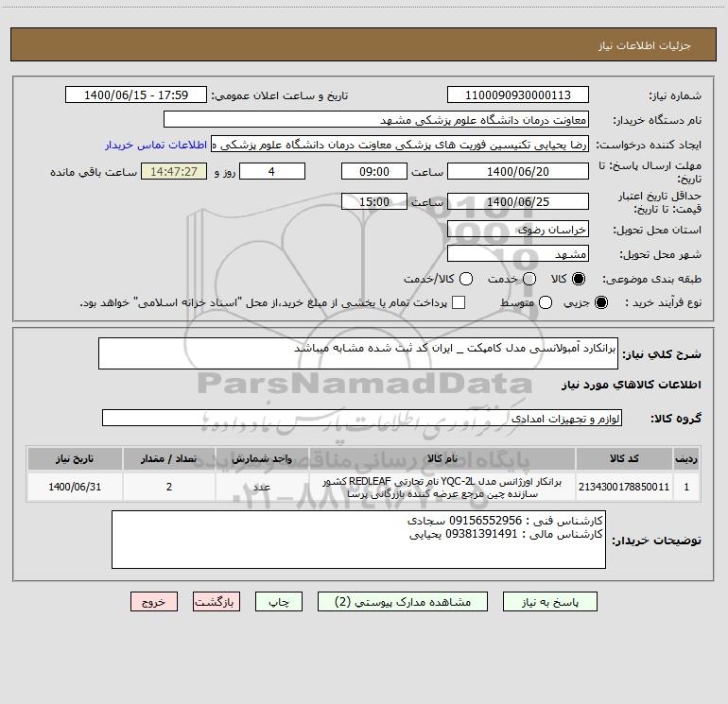
Task: Choose جزیی purchase process radio
Action: click(x=600, y=302)
